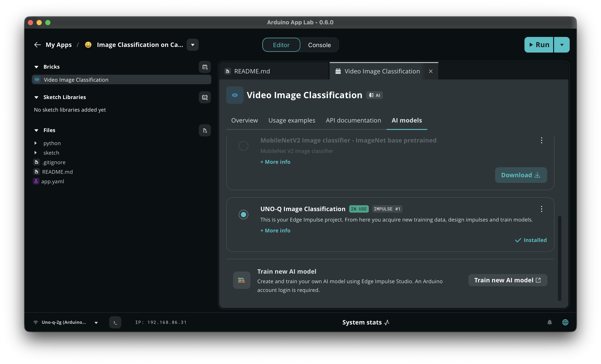The width and height of the screenshot is (601, 364).
Task: Open the Overview tab
Action: coord(244,120)
